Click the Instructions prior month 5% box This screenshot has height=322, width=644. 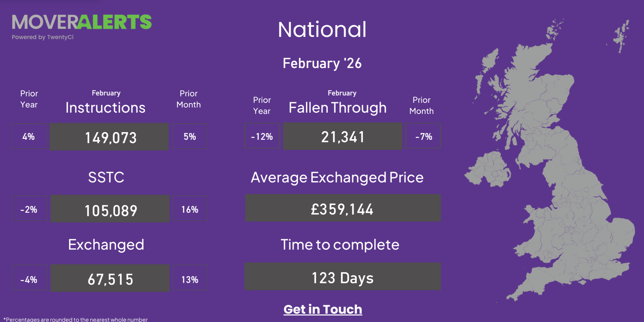[x=190, y=137]
